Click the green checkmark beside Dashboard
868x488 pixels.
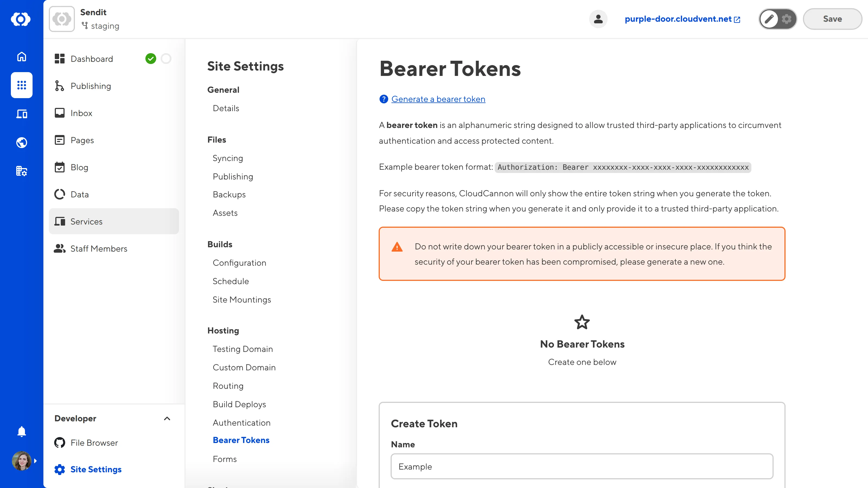pyautogui.click(x=151, y=58)
